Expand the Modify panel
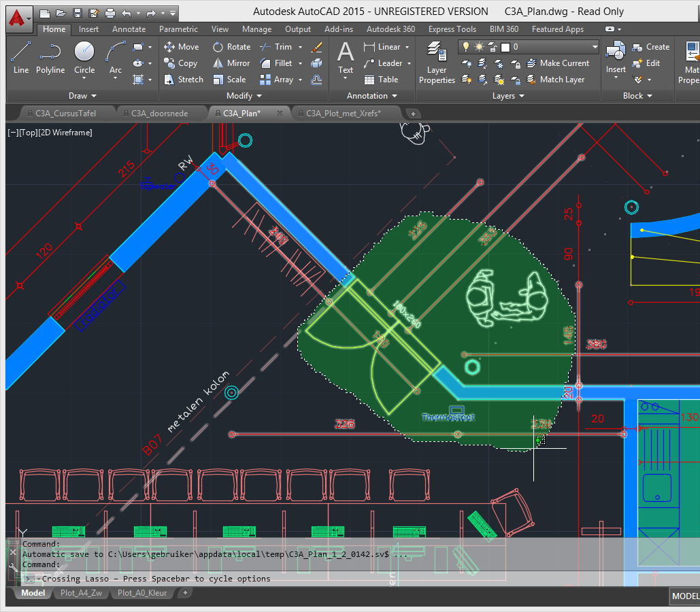This screenshot has width=700, height=612. [244, 96]
